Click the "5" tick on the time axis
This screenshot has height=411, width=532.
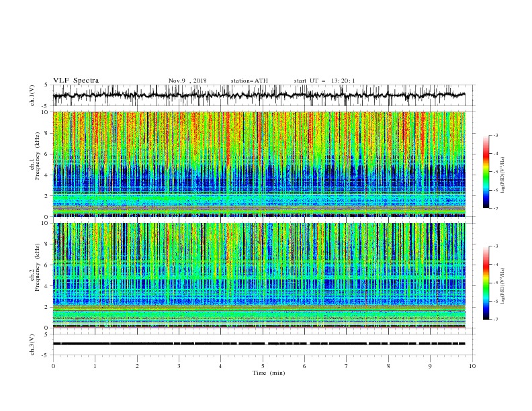(x=263, y=366)
